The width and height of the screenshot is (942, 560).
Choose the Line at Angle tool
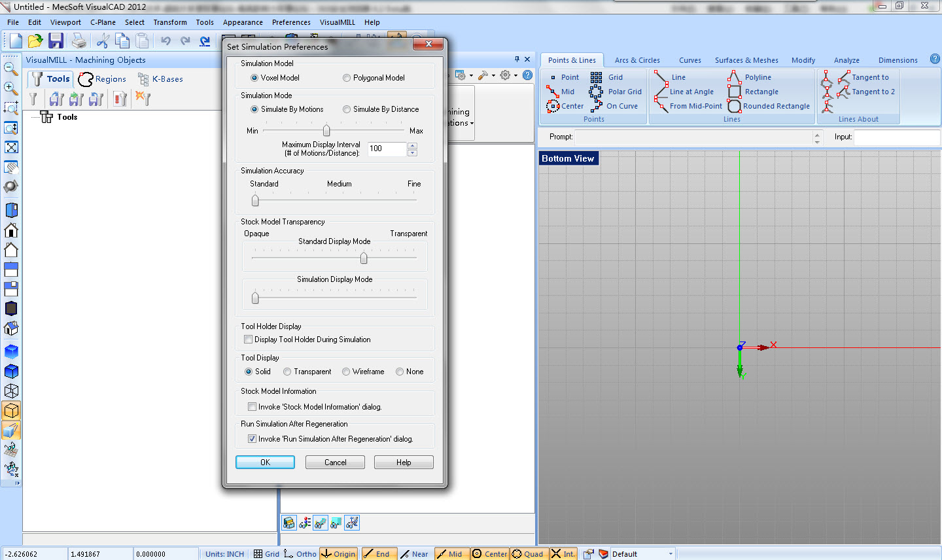coord(684,92)
